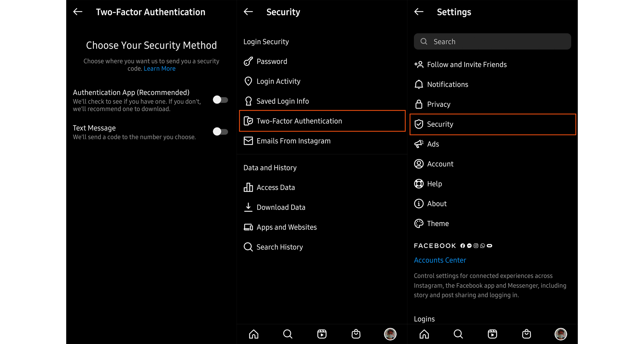Screen dimensions: 644x344
Task: Open the Learn More link
Action: point(159,69)
